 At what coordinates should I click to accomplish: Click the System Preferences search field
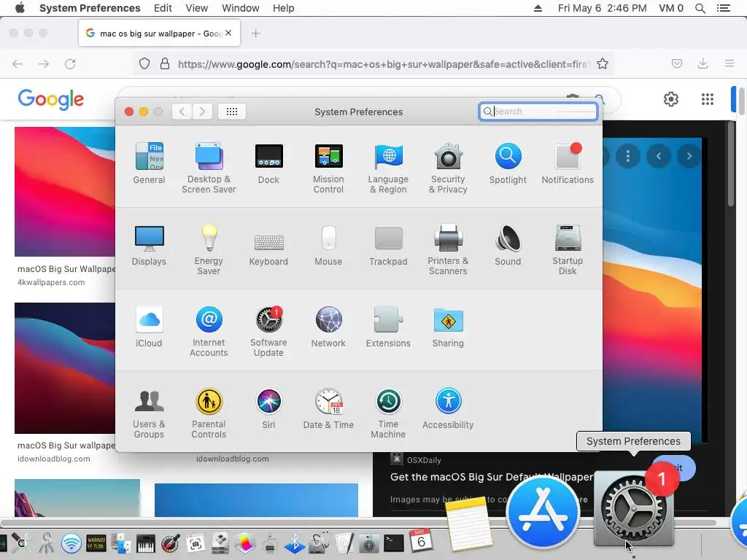538,112
